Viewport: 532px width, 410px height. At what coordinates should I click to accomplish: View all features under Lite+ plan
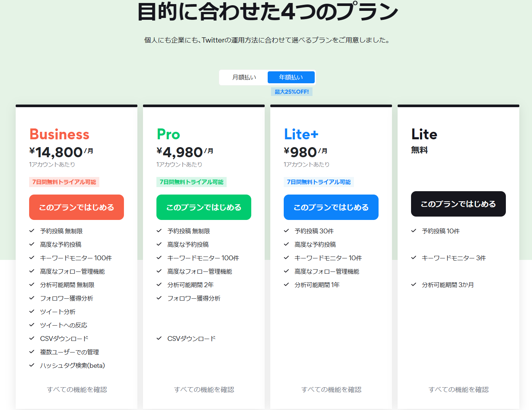coord(332,389)
